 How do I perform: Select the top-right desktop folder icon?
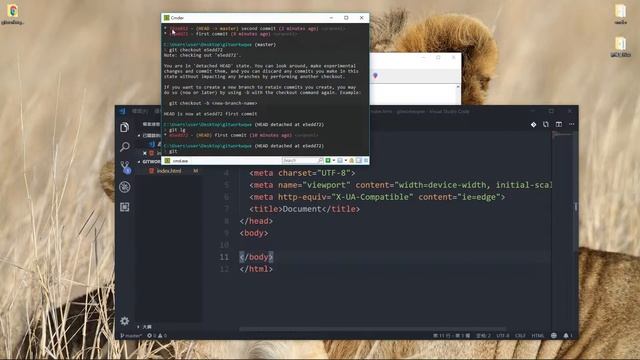[620, 13]
